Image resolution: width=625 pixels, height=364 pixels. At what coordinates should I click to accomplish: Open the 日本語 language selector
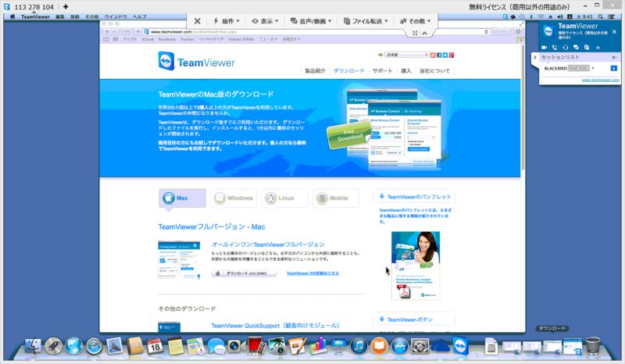406,55
